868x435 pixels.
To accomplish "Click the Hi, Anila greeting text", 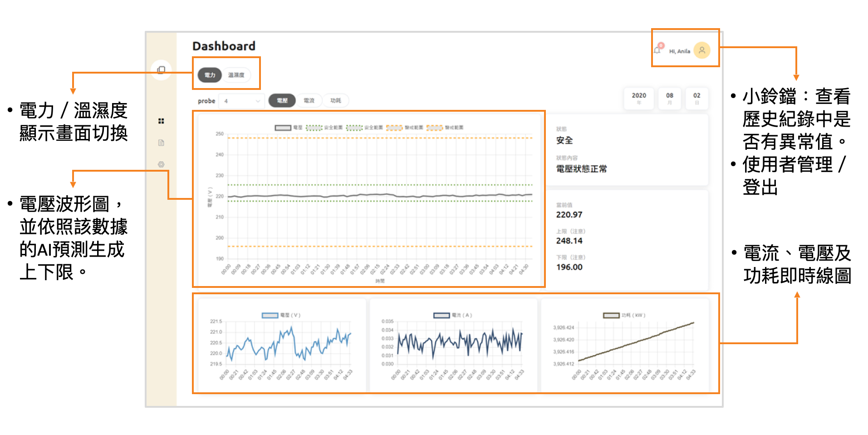I will 680,51.
